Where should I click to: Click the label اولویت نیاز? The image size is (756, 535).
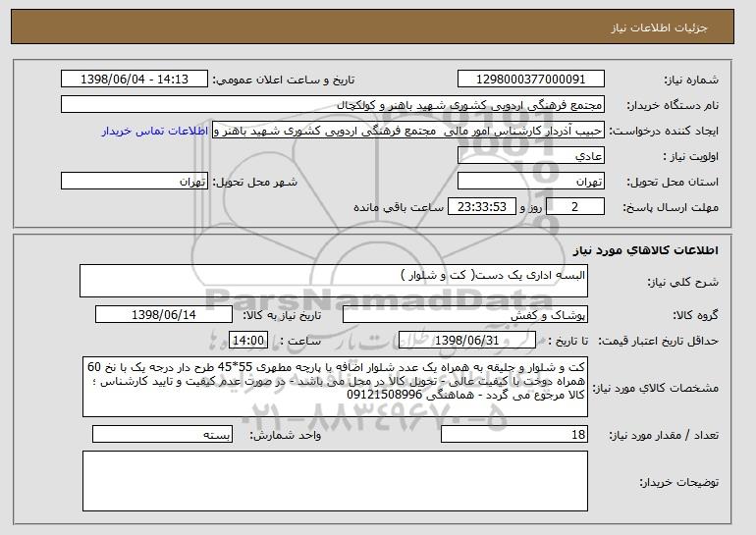tap(691, 157)
